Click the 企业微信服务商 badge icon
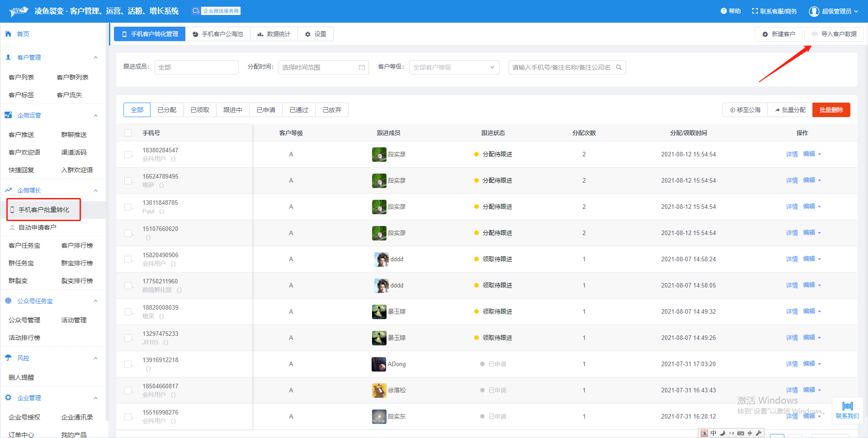Screen dimensions: 868x438 pyautogui.click(x=196, y=11)
